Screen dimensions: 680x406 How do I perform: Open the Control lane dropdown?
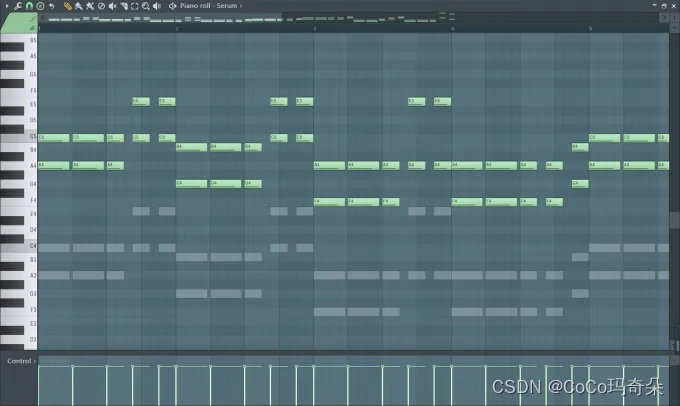point(21,361)
